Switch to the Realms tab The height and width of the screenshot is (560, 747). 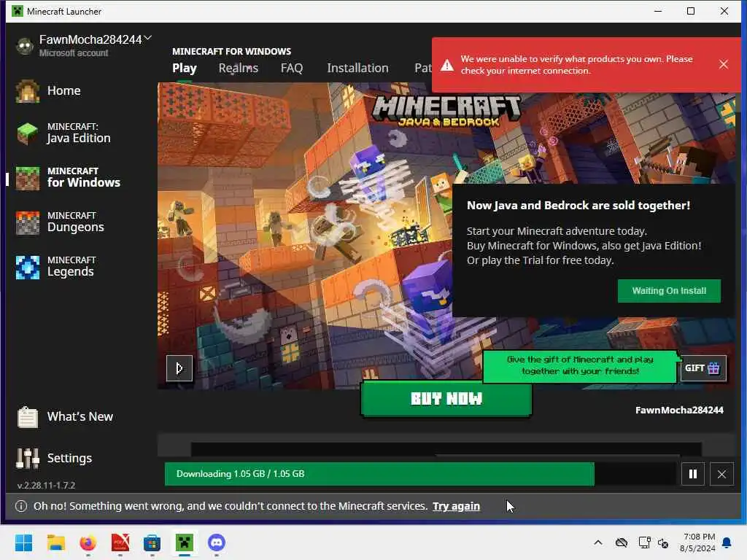coord(239,68)
